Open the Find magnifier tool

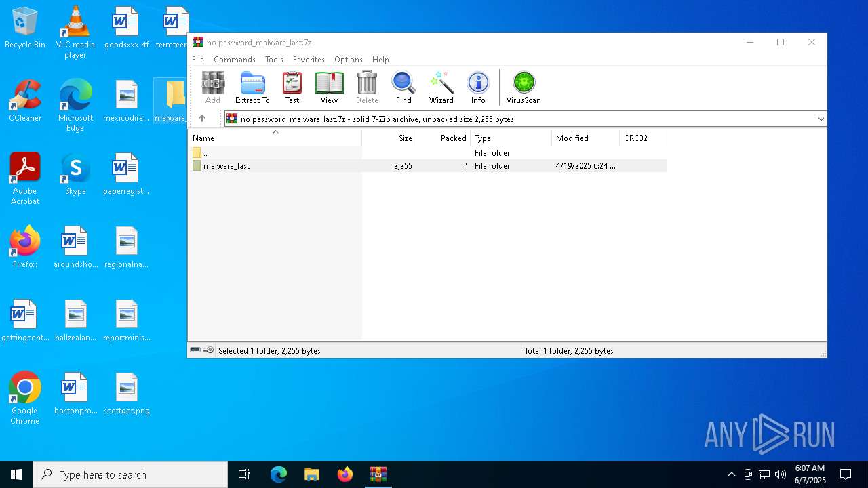(403, 88)
